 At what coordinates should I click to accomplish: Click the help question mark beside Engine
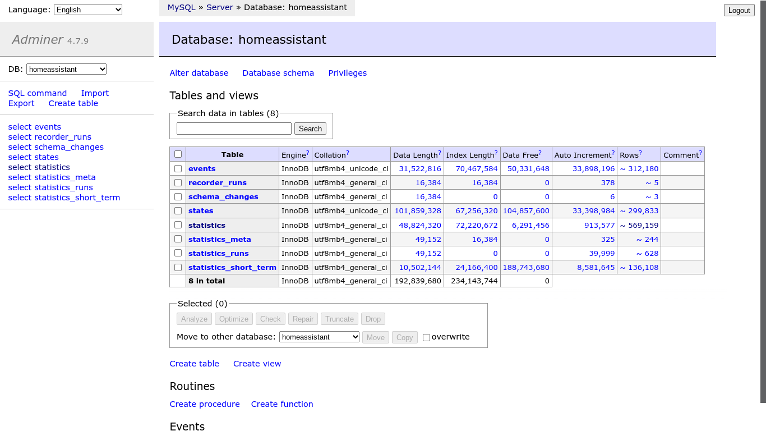(309, 152)
